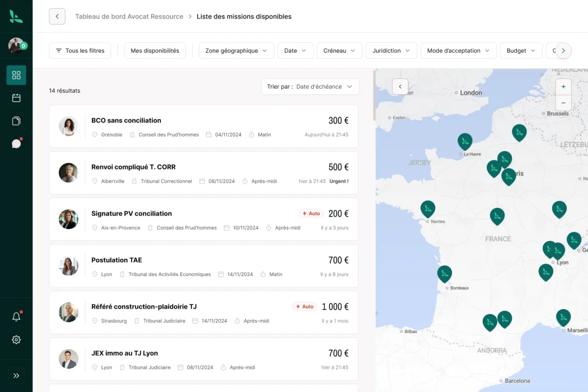The image size is (588, 392).
Task: Open the Trier par Date d'échéance dropdown
Action: pos(310,87)
